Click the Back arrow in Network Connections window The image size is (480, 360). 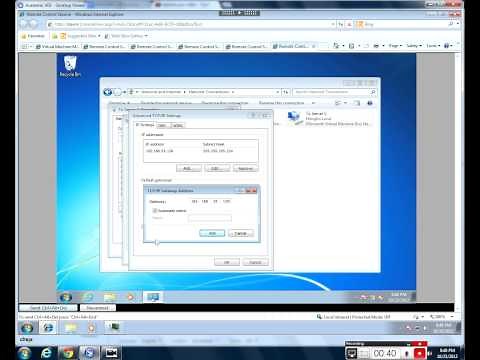coord(107,92)
